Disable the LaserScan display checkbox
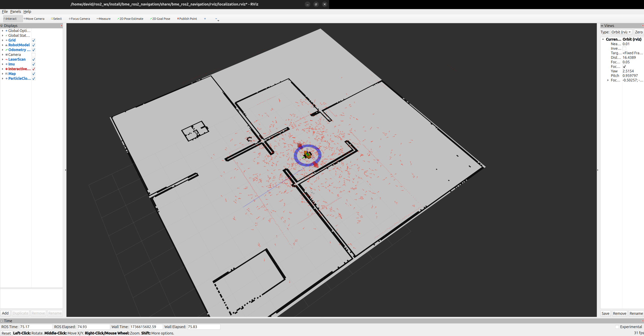Screen dimensions: 644x336 (x=33, y=59)
